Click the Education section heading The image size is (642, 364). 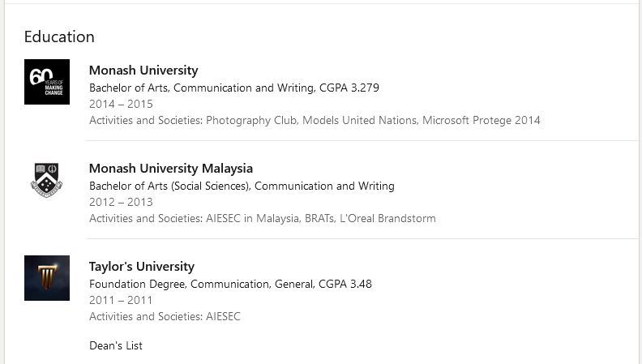click(59, 36)
